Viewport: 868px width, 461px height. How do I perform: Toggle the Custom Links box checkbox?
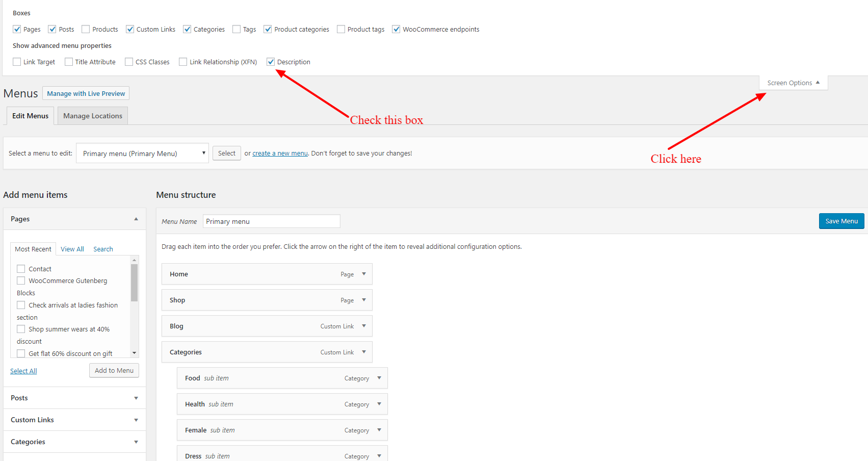(x=130, y=29)
